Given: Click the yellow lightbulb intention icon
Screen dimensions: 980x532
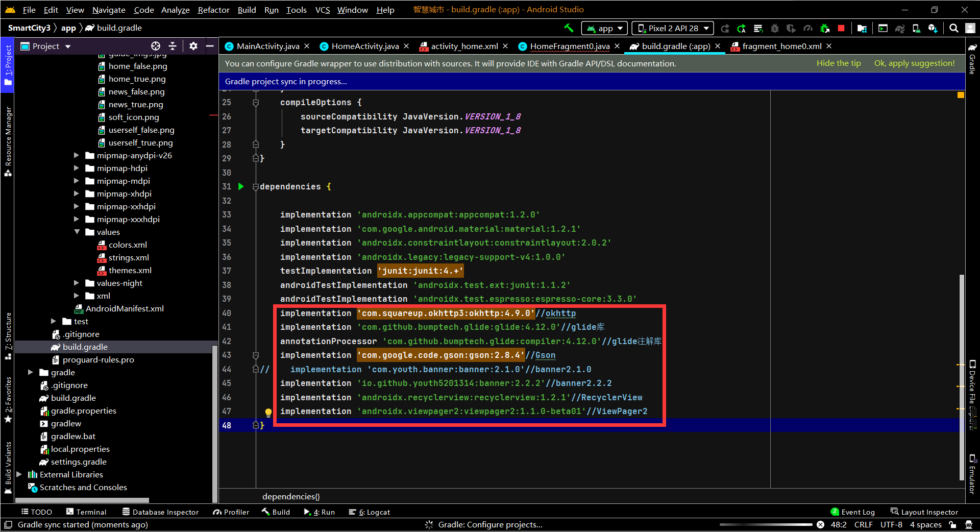Looking at the screenshot, I should 268,413.
